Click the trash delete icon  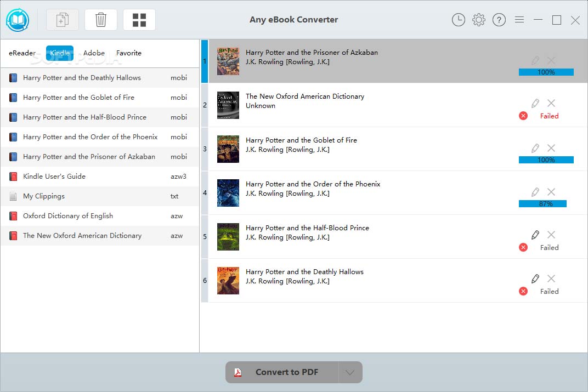101,20
